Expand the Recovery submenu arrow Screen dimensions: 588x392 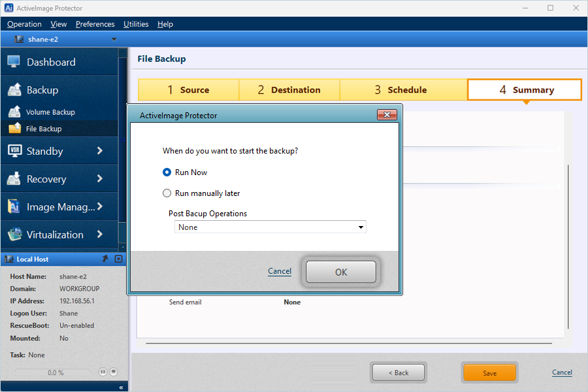click(100, 178)
